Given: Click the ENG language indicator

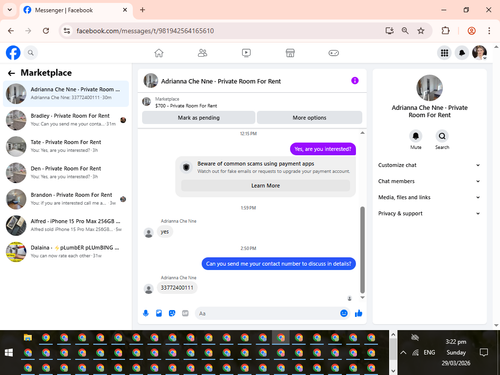Looking at the screenshot, I should point(429,352).
